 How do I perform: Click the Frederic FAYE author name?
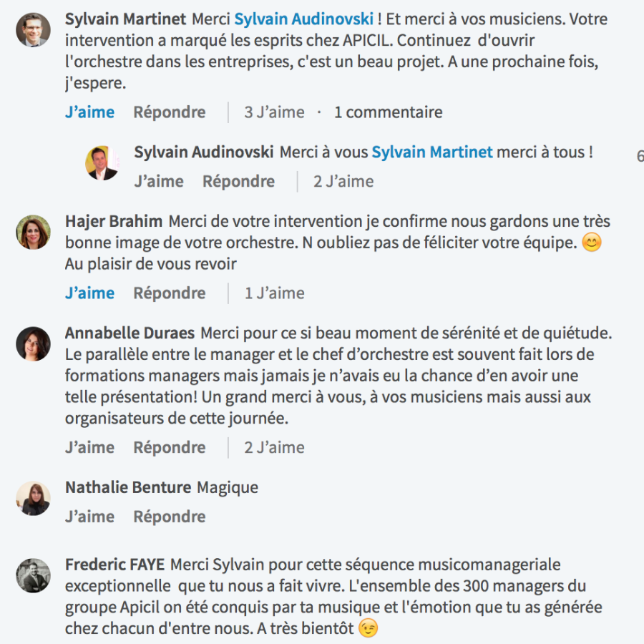114,565
